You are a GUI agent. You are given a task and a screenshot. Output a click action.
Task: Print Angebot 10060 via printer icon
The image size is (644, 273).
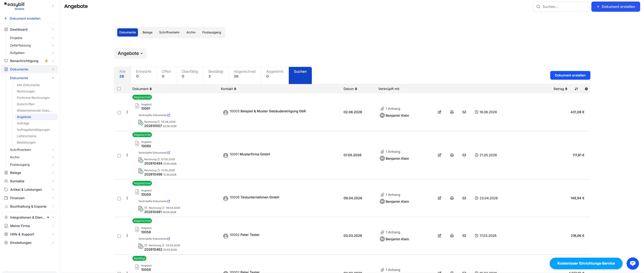coord(452,155)
